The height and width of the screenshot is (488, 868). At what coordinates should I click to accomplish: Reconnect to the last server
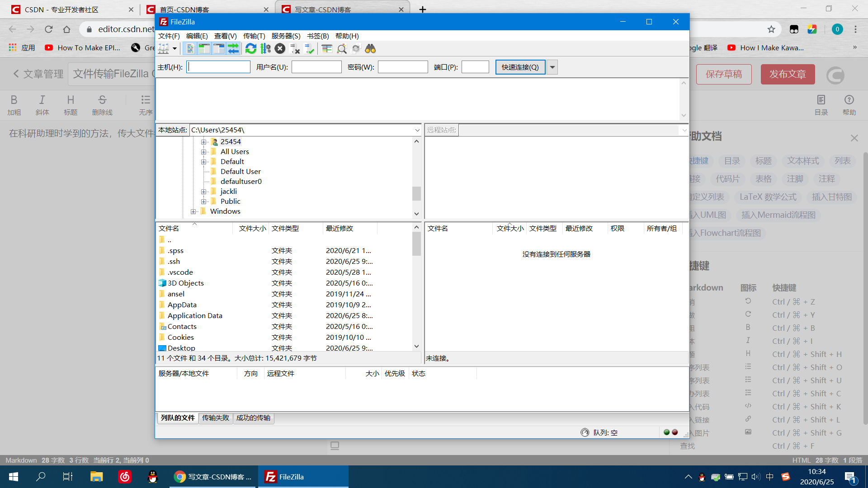(309, 49)
